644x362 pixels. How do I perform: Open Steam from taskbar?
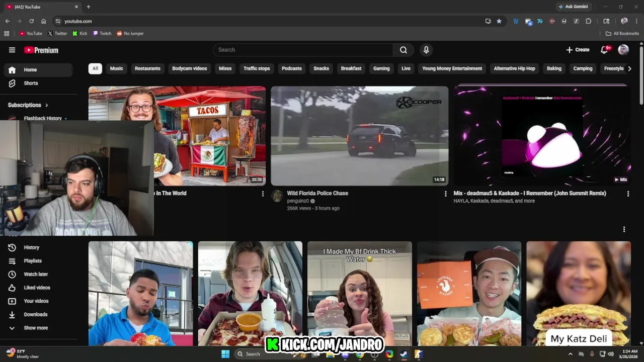404,354
